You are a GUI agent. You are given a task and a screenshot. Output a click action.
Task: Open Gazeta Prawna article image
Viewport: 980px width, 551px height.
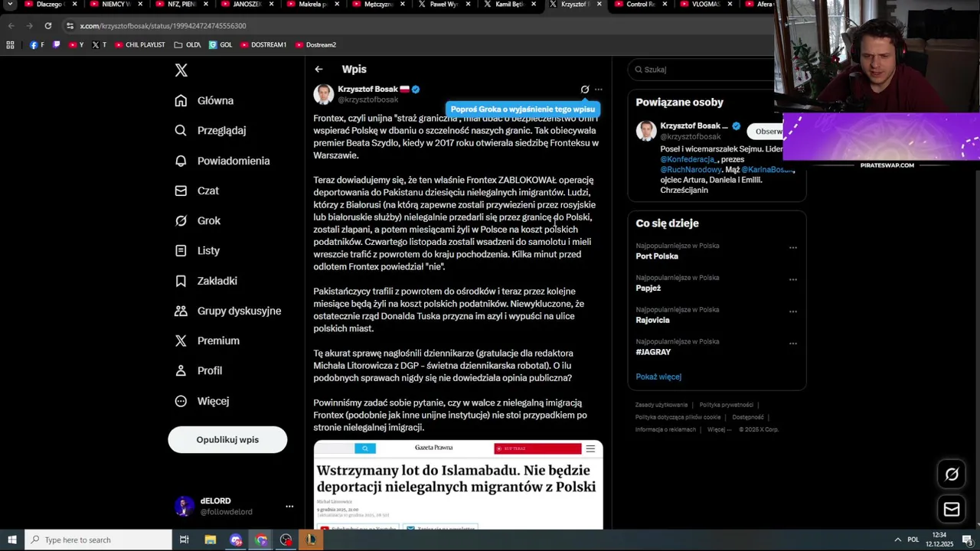click(x=458, y=484)
